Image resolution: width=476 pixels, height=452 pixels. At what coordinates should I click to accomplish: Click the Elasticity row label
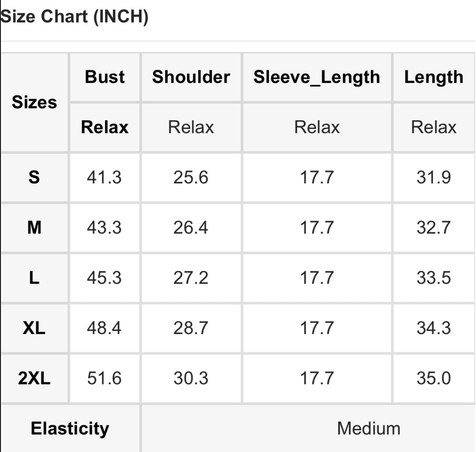point(70,428)
